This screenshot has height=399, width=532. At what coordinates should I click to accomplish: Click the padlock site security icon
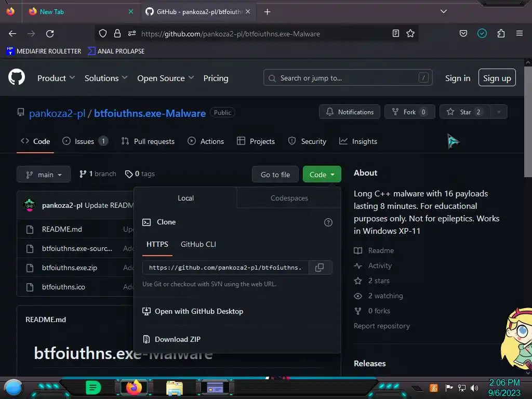coord(117,33)
